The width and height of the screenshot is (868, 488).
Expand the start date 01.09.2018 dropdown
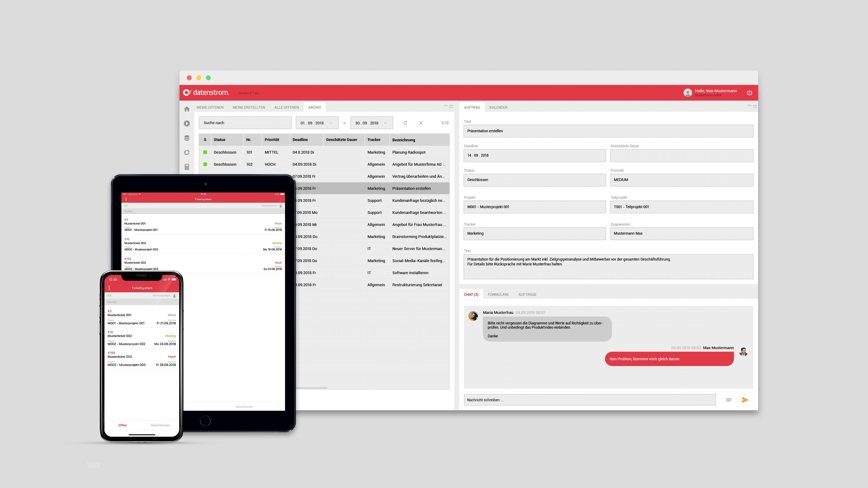click(x=331, y=123)
